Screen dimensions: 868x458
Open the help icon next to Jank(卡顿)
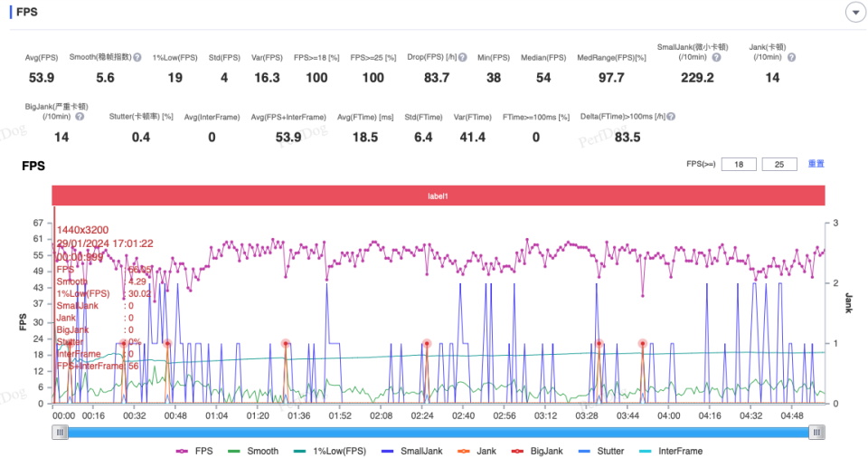(x=792, y=57)
